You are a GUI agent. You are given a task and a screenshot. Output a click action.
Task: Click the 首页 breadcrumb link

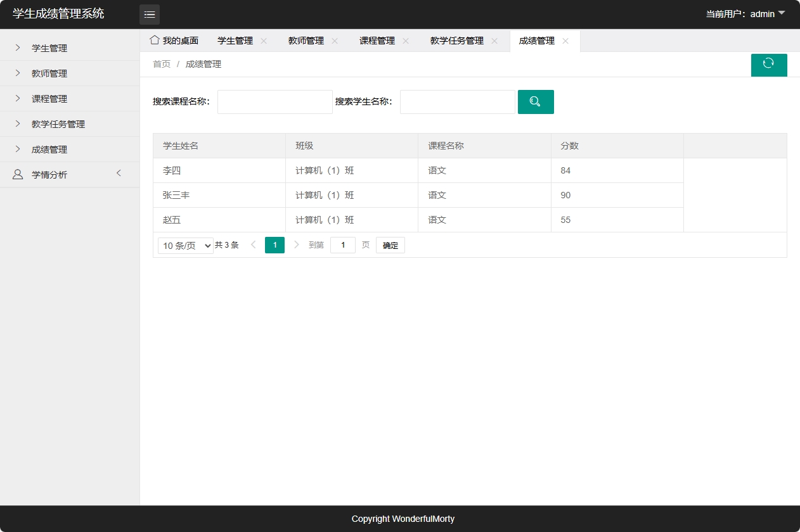[161, 63]
